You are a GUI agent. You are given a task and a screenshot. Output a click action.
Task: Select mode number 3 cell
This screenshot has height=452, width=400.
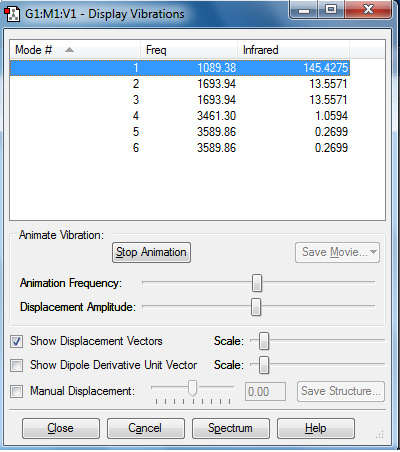[136, 100]
